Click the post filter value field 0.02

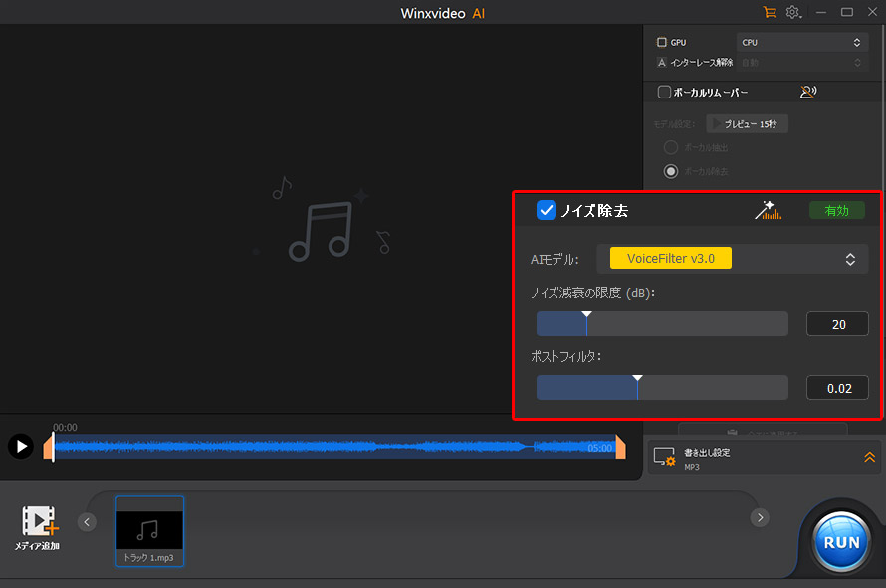coord(837,388)
